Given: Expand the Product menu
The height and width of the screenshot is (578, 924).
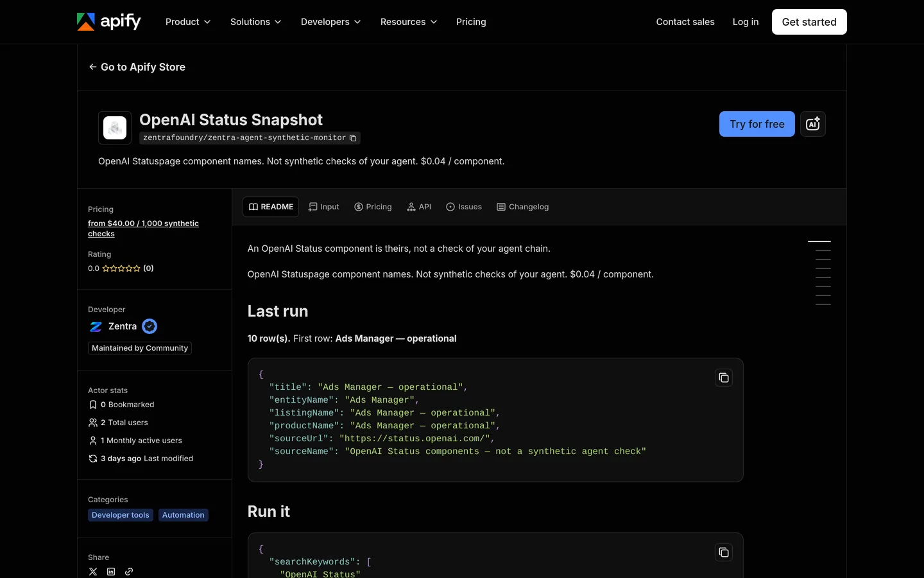Looking at the screenshot, I should tap(188, 22).
